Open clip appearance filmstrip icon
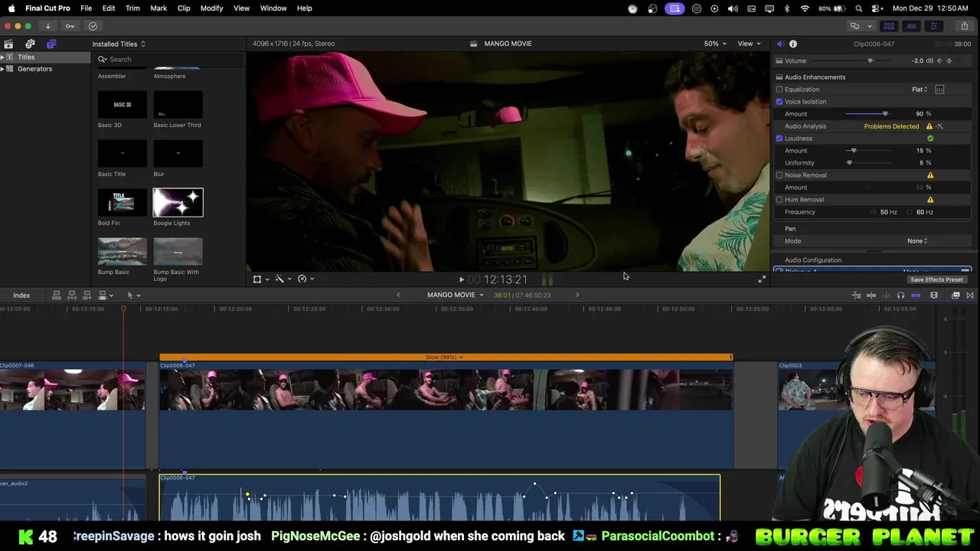 (934, 295)
